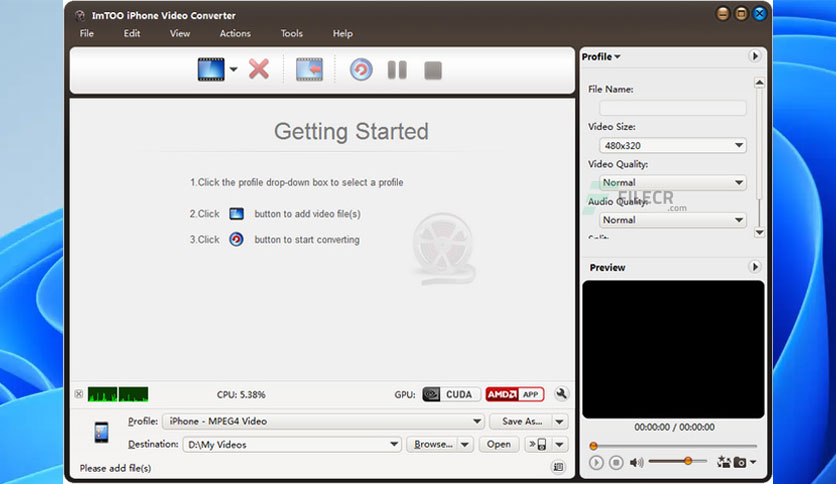Click the clip/export film icon in toolbar
This screenshot has width=836, height=484.
click(x=309, y=69)
